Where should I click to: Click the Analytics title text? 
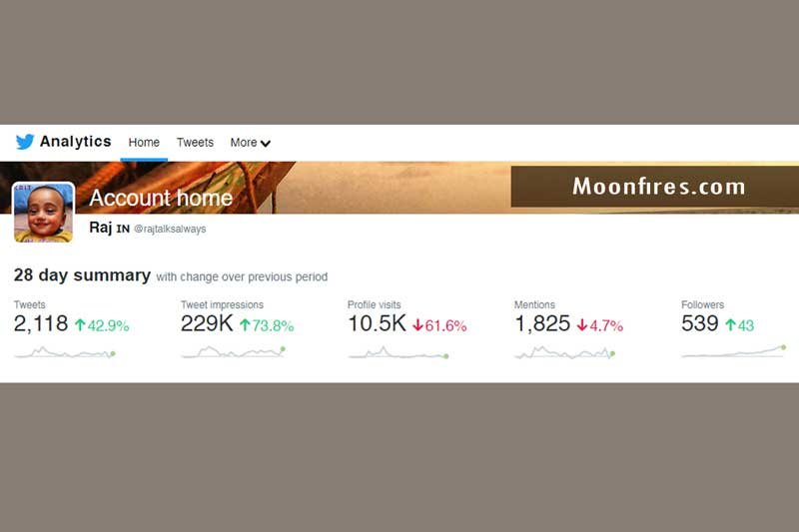click(76, 141)
